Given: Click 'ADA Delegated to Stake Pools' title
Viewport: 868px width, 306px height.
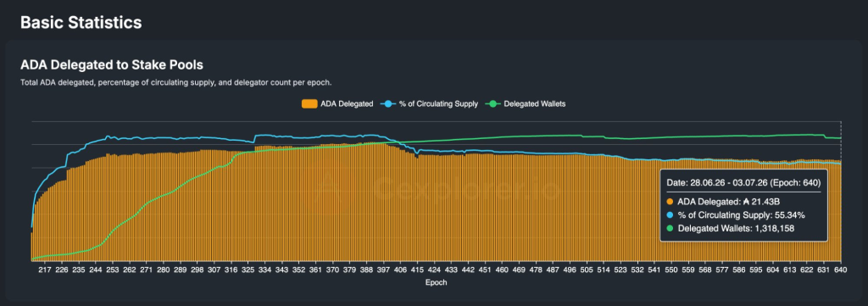Looking at the screenshot, I should pyautogui.click(x=112, y=65).
